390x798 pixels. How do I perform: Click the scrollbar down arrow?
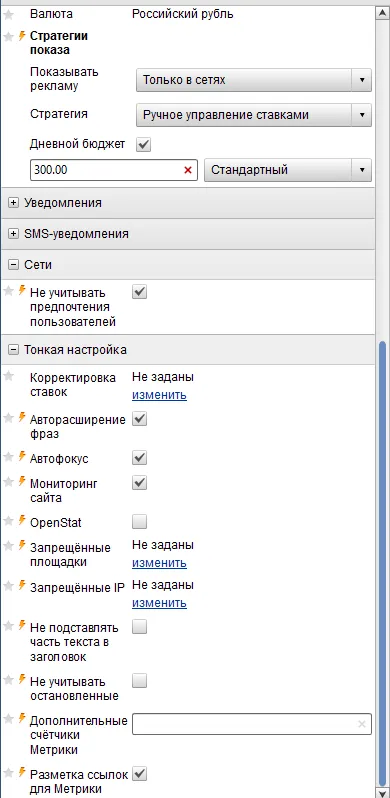(x=382, y=792)
